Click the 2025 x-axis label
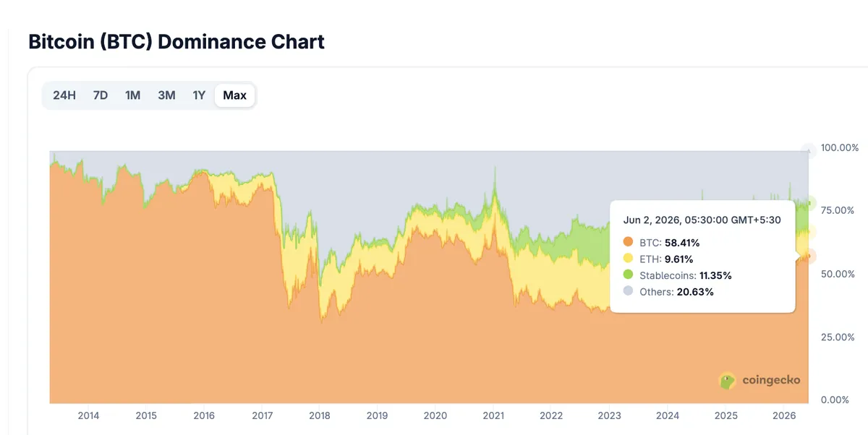The width and height of the screenshot is (868, 435). tap(726, 415)
